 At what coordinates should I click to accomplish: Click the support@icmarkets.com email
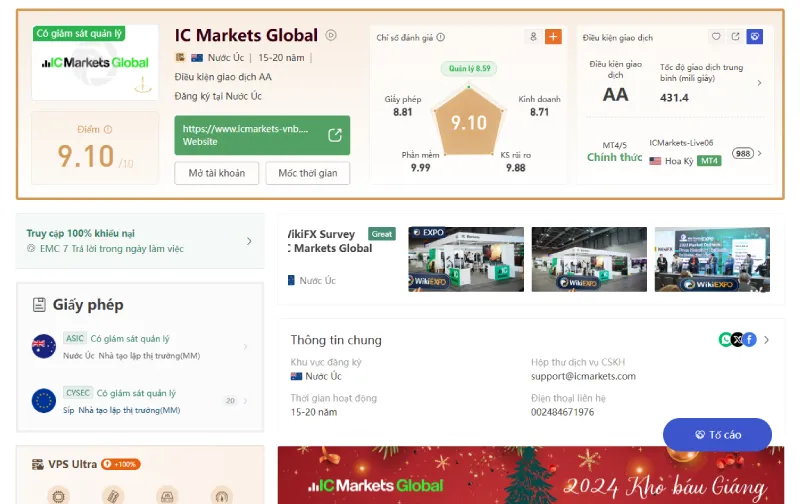tap(583, 376)
